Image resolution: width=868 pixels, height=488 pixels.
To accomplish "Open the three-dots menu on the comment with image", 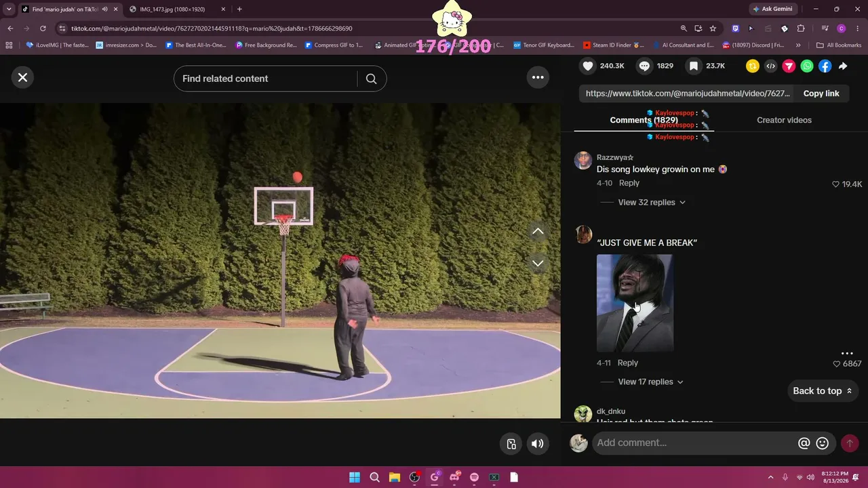I will (x=847, y=353).
